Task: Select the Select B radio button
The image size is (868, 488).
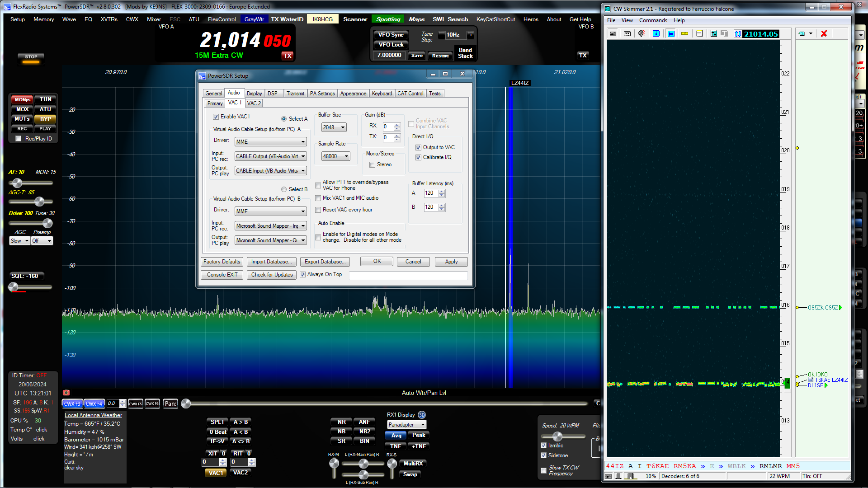Action: click(x=284, y=189)
